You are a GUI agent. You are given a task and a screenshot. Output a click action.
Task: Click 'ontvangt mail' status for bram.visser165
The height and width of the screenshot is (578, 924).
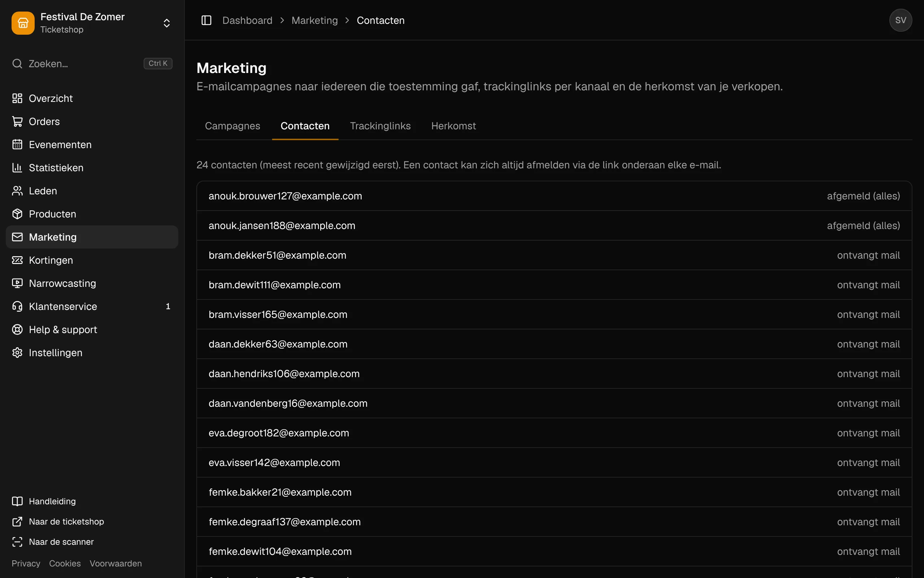(x=868, y=314)
